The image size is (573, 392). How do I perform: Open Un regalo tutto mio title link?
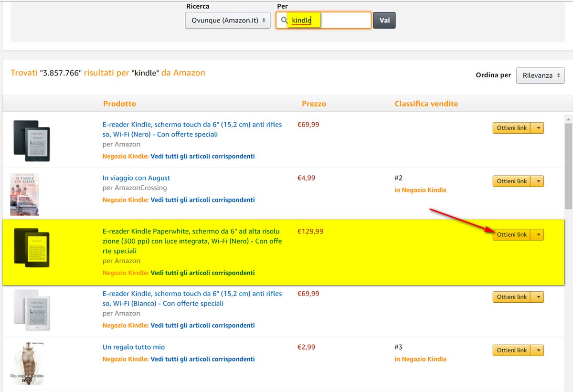[133, 347]
